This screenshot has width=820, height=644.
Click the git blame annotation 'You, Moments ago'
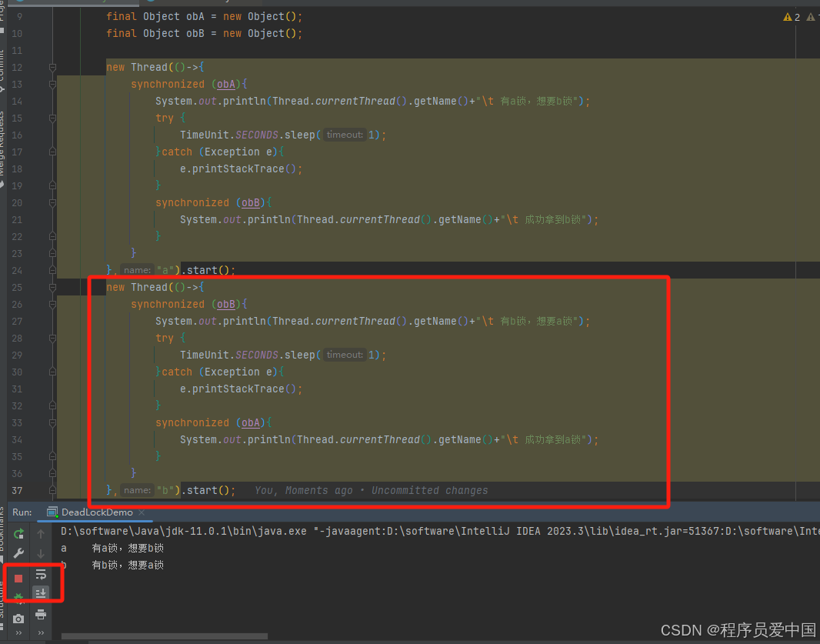pyautogui.click(x=303, y=491)
